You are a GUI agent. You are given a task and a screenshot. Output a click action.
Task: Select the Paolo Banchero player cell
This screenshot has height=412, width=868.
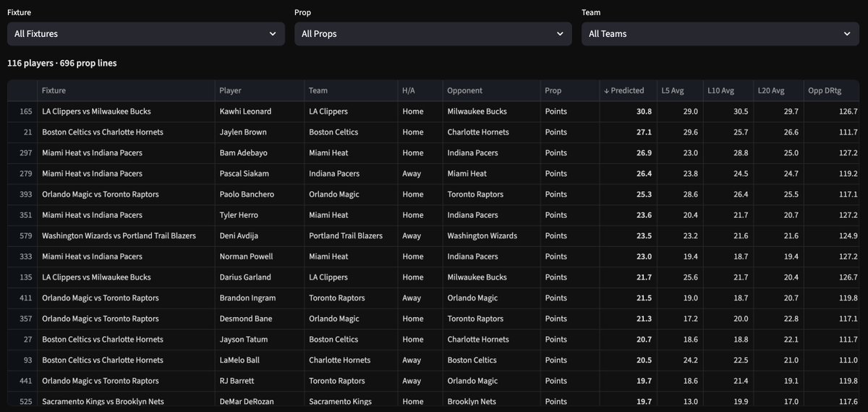pos(259,194)
